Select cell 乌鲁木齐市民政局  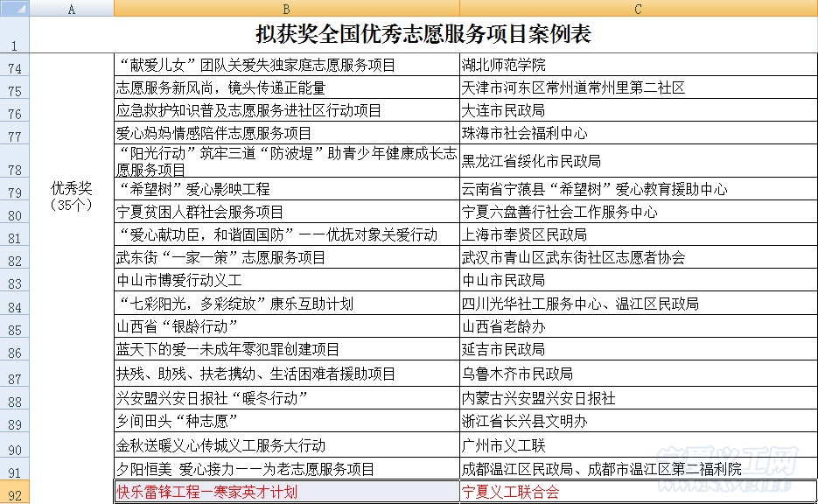[x=639, y=374]
